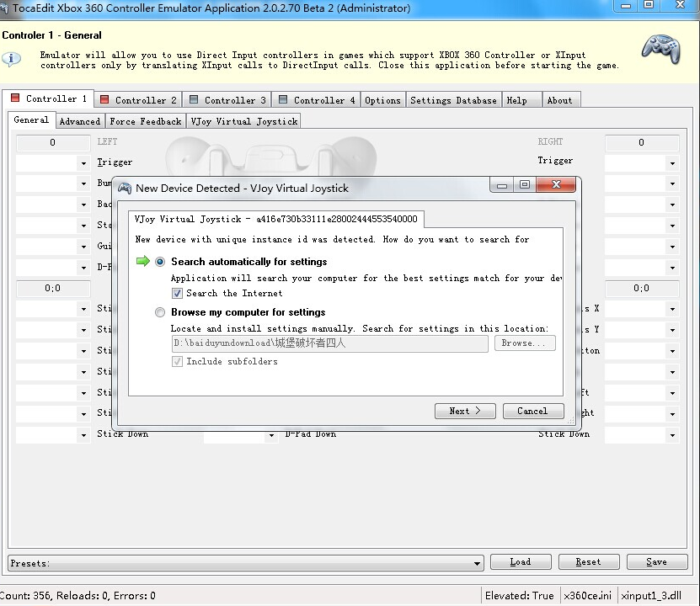Save the controller settings
Screen dimensions: 700x606
[657, 562]
